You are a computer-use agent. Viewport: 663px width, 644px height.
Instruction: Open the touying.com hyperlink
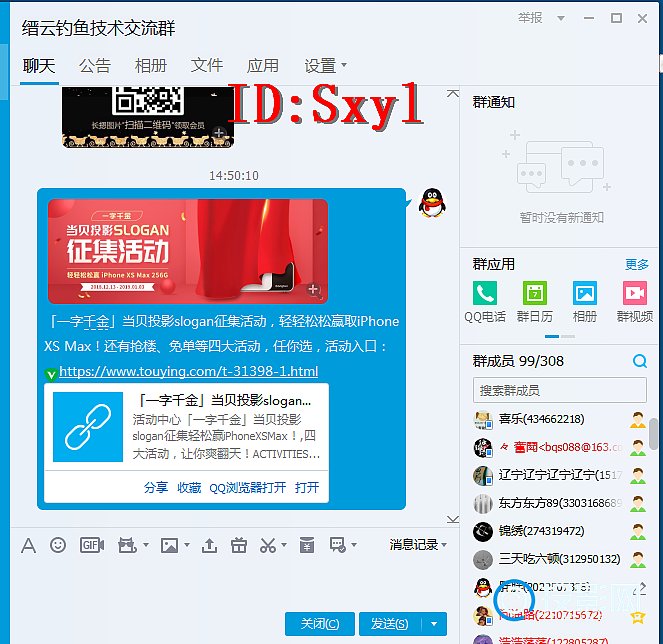pos(189,371)
